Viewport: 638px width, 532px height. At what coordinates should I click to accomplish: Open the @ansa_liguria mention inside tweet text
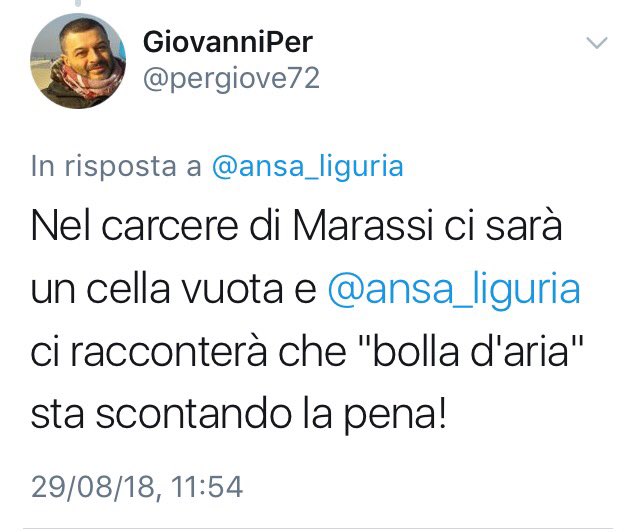click(454, 289)
